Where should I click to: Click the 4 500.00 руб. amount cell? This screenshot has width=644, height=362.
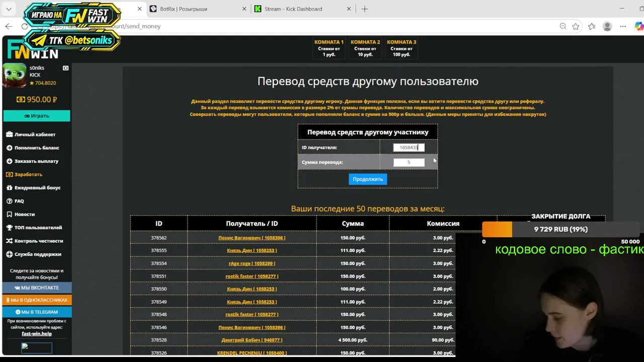[353, 340]
